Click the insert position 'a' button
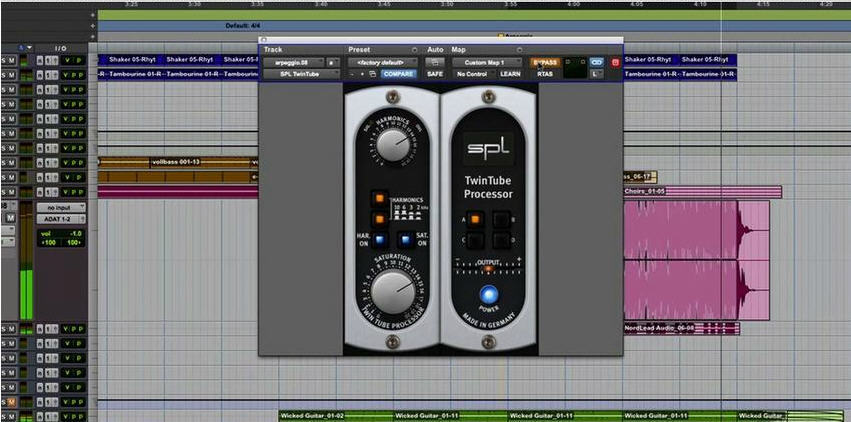The height and width of the screenshot is (422, 851). tap(332, 62)
